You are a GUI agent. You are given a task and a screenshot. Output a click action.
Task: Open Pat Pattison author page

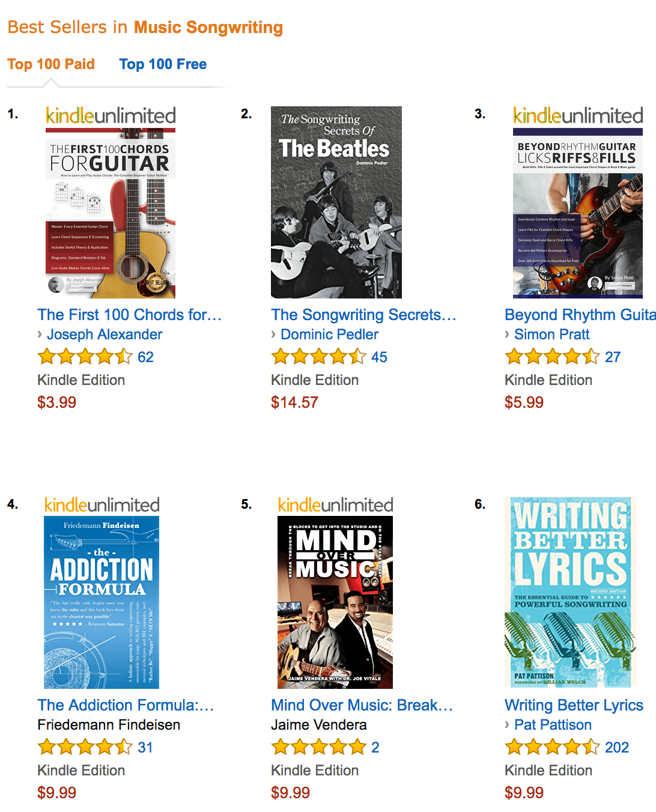tap(553, 725)
